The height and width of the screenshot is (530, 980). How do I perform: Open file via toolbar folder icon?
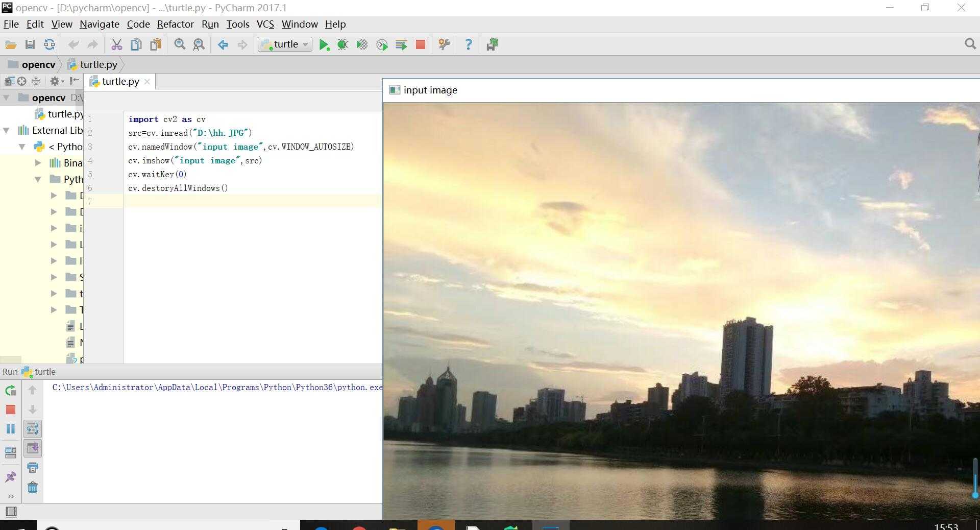(x=11, y=45)
